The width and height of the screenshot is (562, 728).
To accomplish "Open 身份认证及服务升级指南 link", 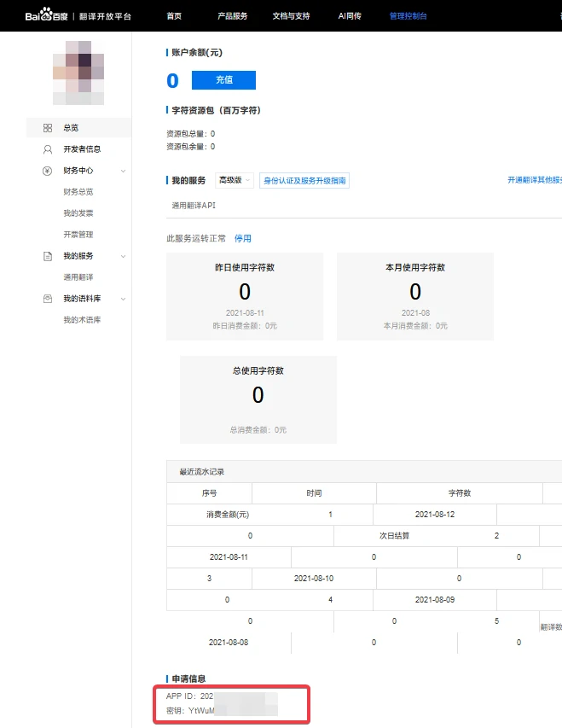I will [304, 181].
